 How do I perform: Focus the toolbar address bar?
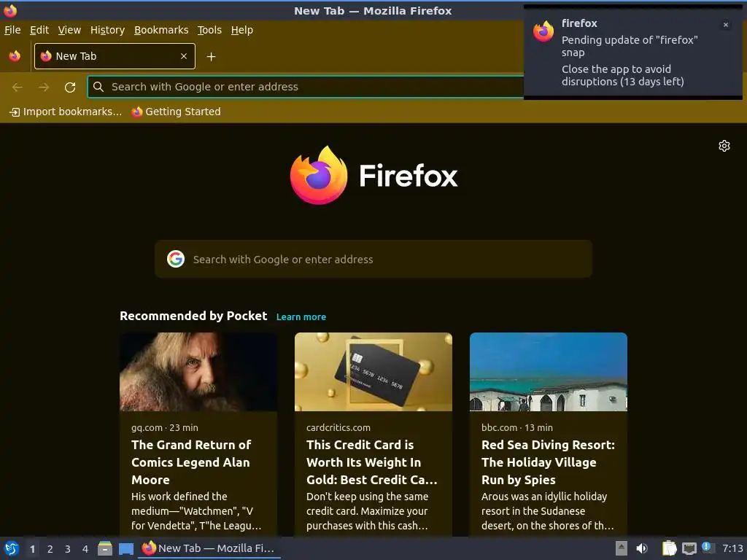[306, 87]
